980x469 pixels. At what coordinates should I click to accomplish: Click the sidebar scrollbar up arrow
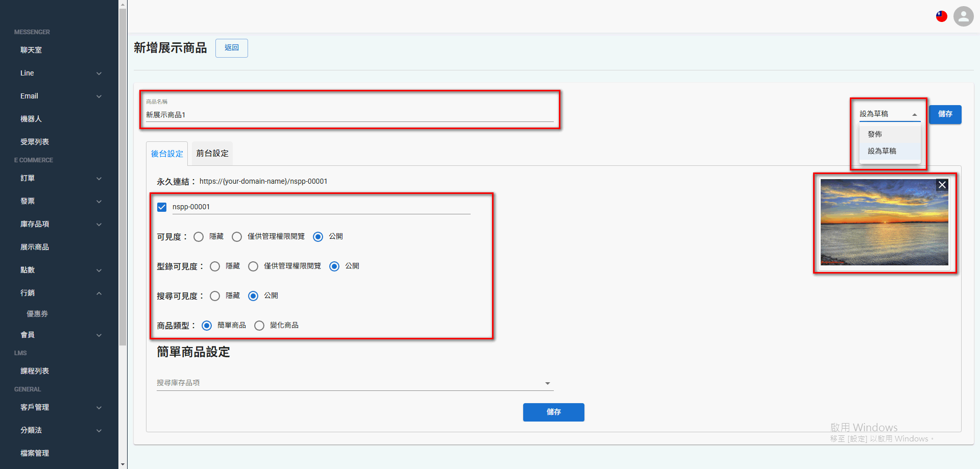[x=123, y=4]
